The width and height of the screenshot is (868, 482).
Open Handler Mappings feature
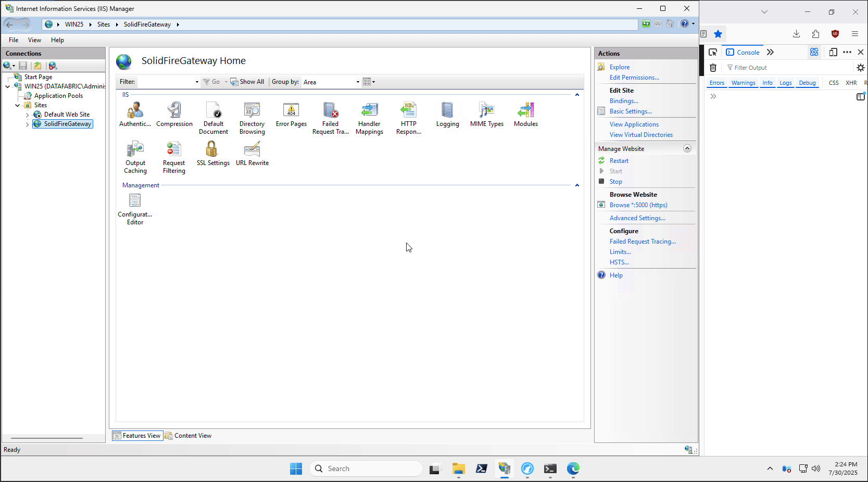point(369,118)
